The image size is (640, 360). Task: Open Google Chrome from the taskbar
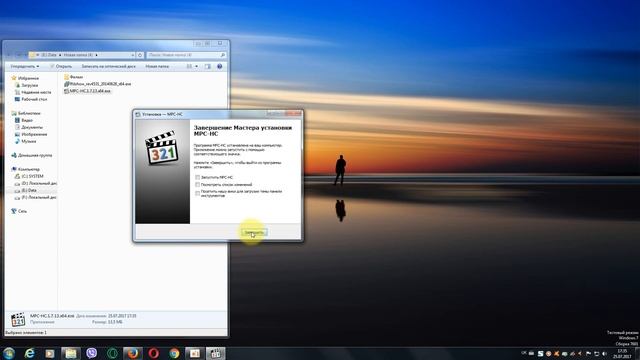pyautogui.click(x=174, y=353)
